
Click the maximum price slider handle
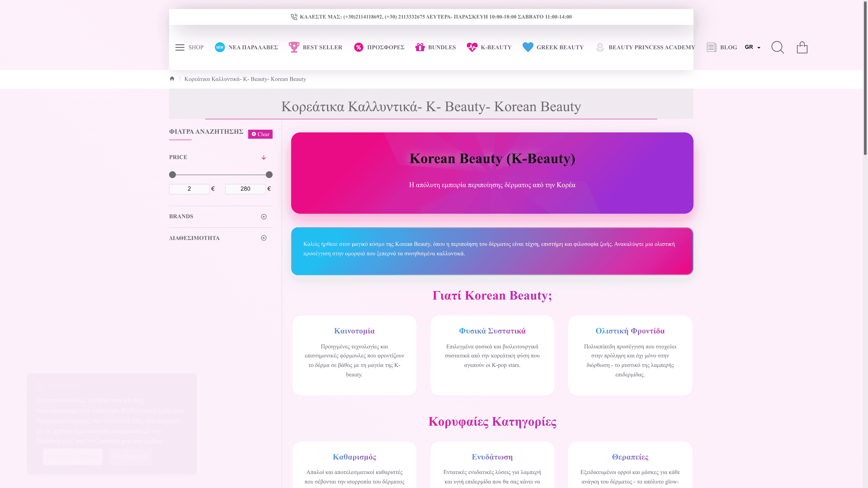tap(269, 174)
